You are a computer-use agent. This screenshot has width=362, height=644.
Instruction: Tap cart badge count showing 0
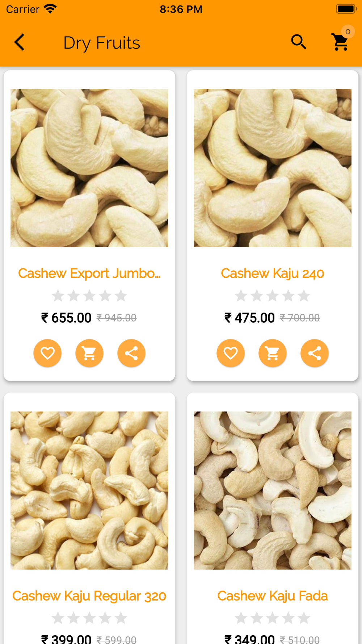pos(348,32)
